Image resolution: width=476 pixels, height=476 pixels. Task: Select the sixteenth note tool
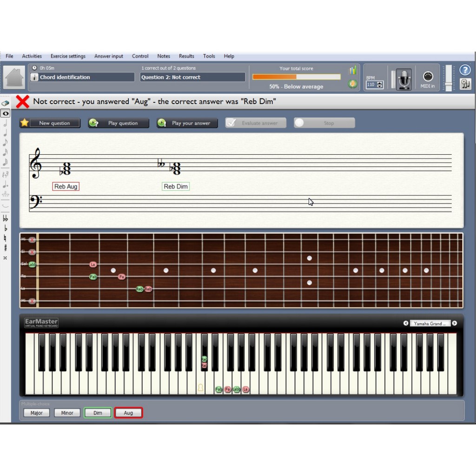[5, 152]
